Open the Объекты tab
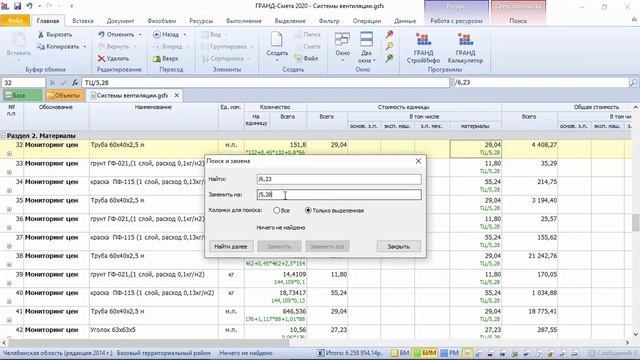Image resolution: width=640 pixels, height=360 pixels. (64, 95)
